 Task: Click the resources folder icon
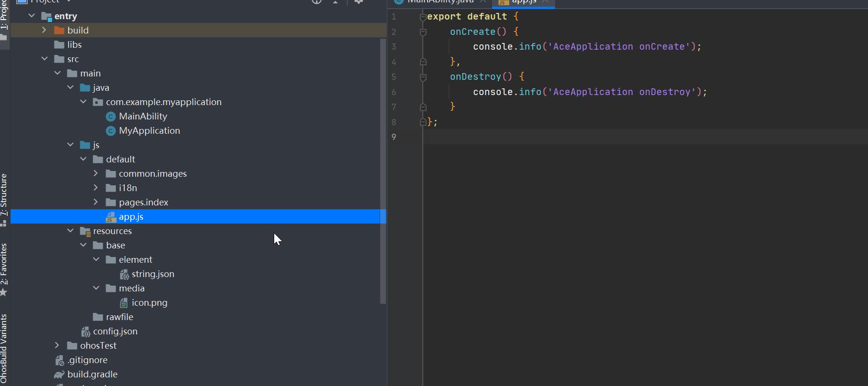pos(86,231)
